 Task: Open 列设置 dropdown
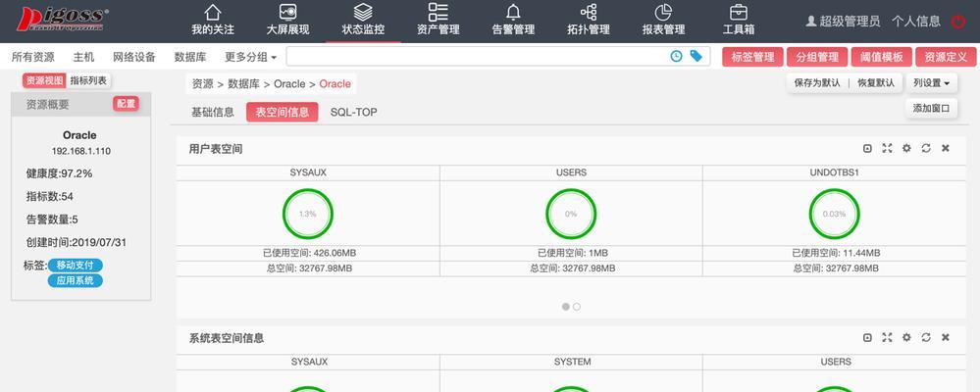click(931, 83)
